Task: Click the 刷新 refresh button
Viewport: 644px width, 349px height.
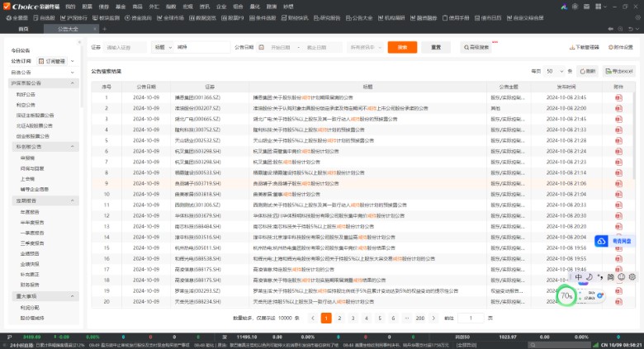Action: pyautogui.click(x=588, y=72)
